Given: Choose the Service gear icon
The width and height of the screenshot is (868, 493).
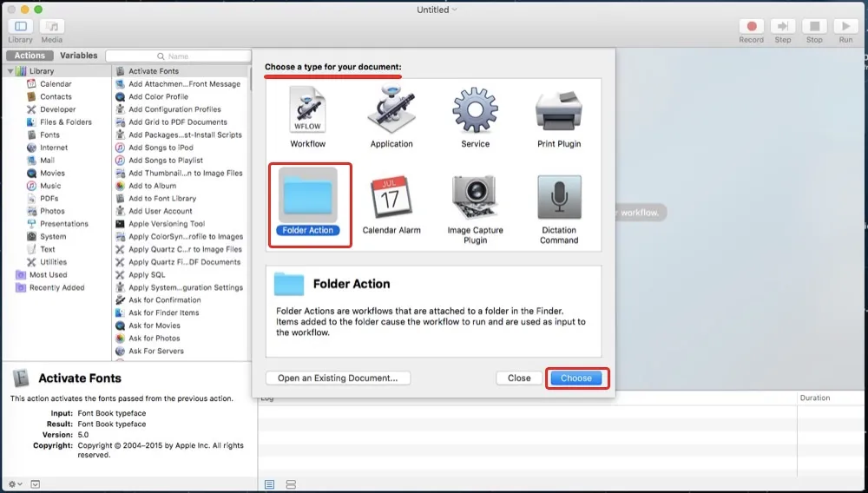Looking at the screenshot, I should tap(475, 109).
